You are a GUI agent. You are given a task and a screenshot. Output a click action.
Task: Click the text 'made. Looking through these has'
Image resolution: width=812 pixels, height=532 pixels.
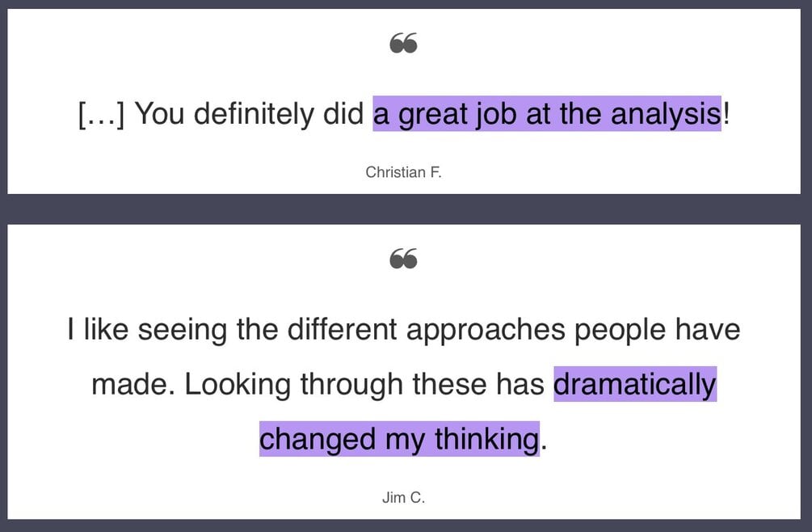pos(318,384)
